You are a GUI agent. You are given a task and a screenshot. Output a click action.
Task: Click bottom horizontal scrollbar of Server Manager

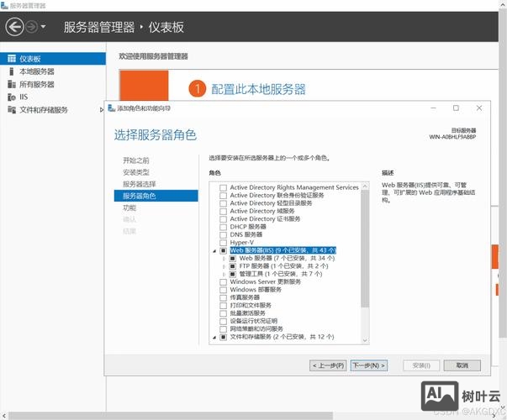[x=171, y=416]
